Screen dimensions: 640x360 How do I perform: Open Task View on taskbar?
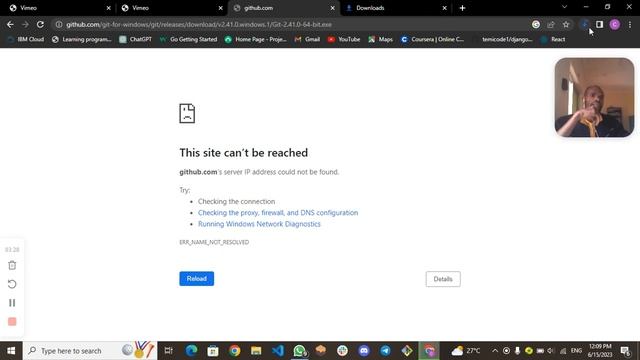point(168,351)
